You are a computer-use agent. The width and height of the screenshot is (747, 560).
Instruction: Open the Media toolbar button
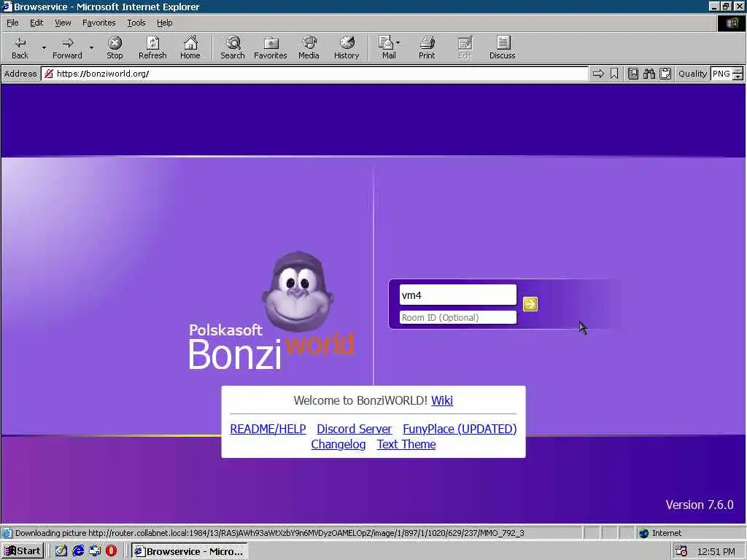[309, 47]
